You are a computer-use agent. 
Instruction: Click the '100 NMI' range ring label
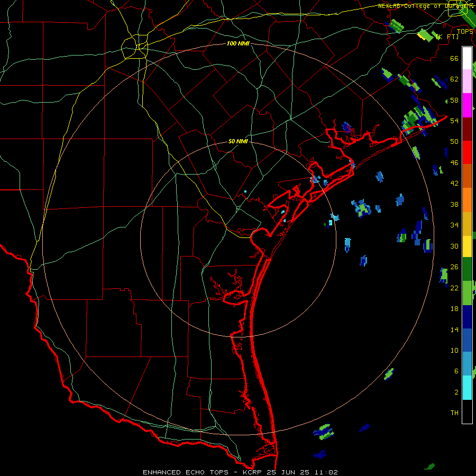click(x=238, y=43)
